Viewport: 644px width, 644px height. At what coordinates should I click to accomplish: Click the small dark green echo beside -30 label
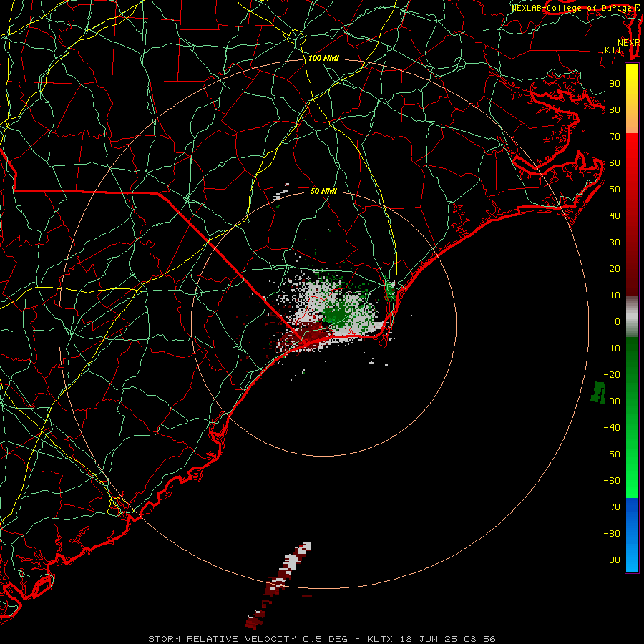click(x=598, y=392)
